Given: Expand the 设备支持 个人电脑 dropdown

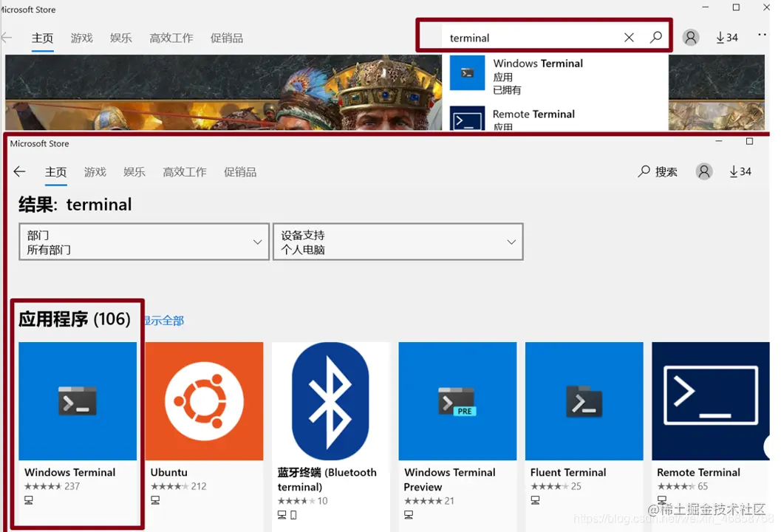Looking at the screenshot, I should pos(398,242).
